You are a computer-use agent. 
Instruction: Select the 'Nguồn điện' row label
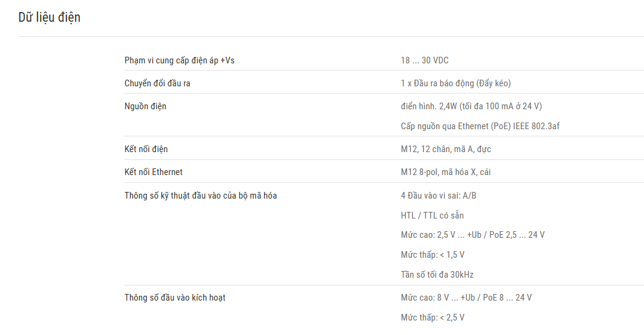point(146,106)
